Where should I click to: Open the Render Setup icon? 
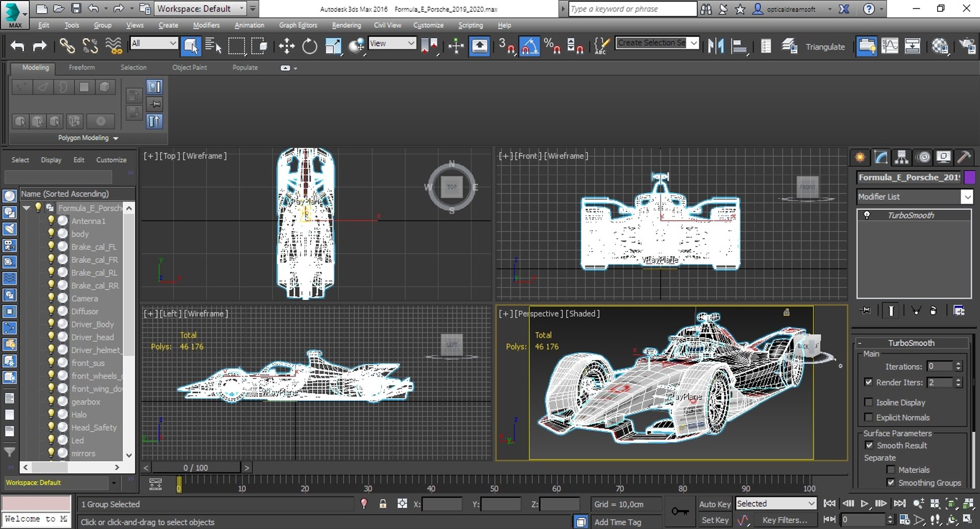[940, 46]
